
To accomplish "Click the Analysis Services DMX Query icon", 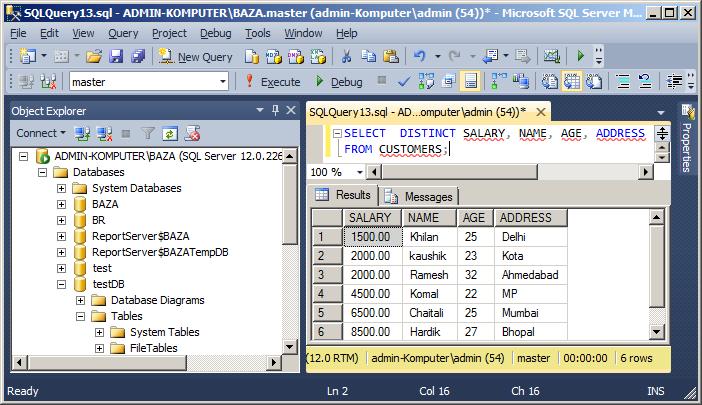I will (295, 56).
